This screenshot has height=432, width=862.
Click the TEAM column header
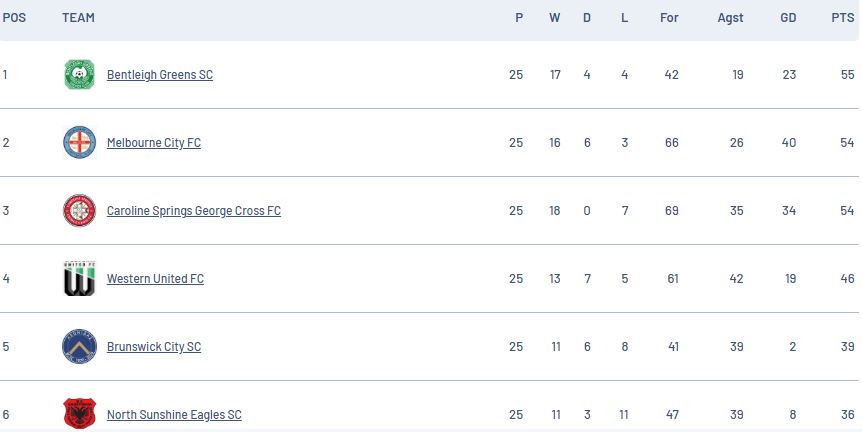78,18
